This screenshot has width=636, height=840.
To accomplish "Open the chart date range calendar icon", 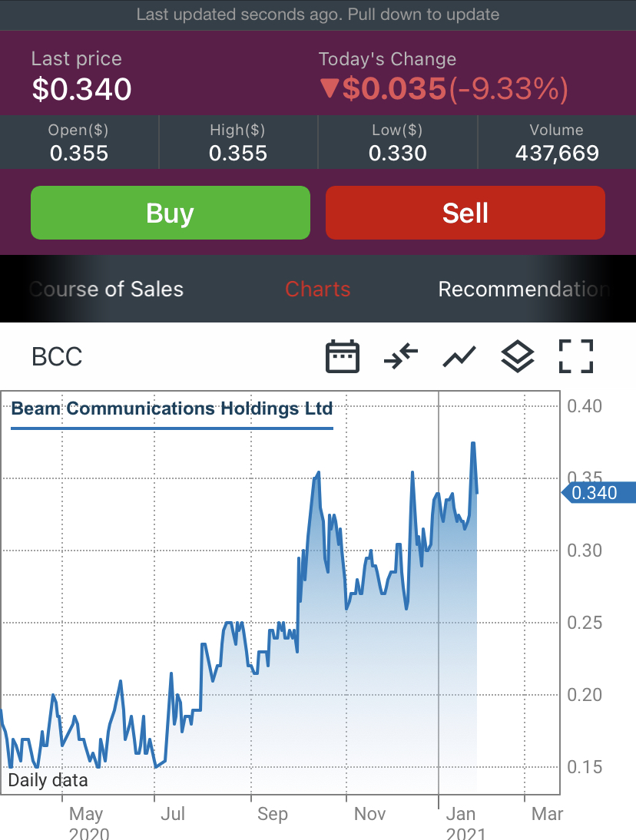I will (343, 356).
